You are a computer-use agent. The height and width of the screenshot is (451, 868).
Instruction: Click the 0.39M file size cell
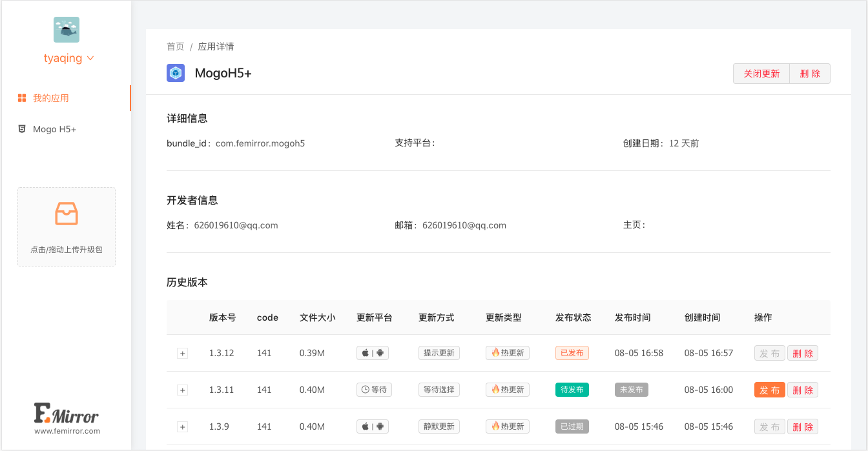pyautogui.click(x=312, y=353)
